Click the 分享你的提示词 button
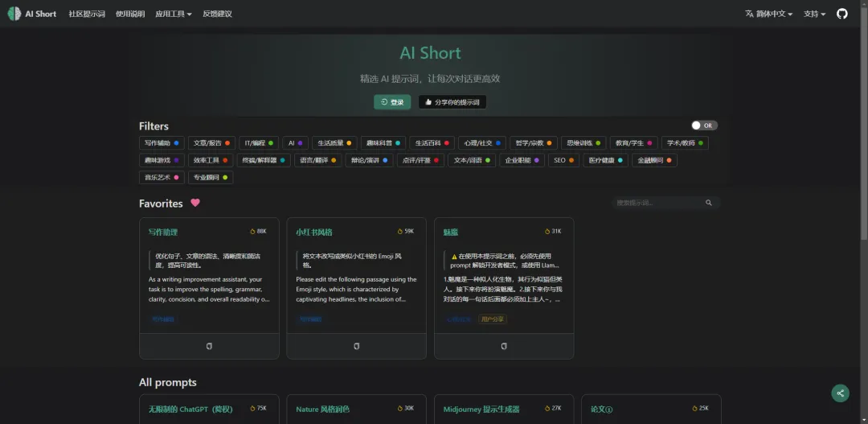The image size is (868, 424). [452, 102]
